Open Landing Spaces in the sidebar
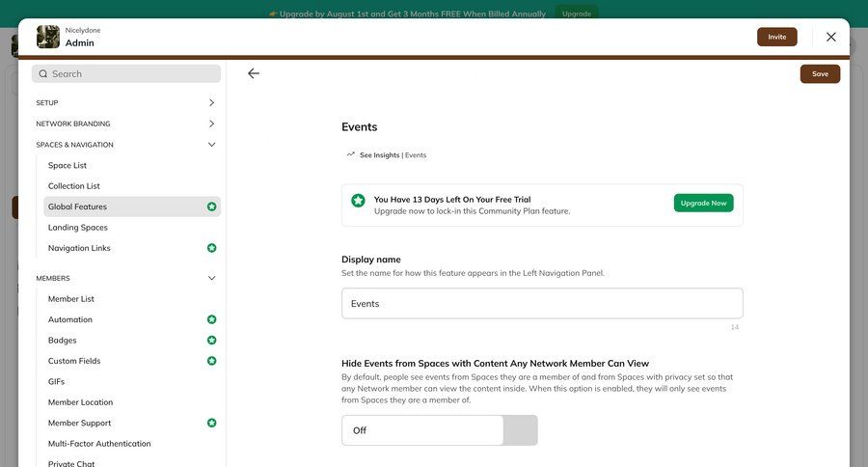 tap(78, 228)
